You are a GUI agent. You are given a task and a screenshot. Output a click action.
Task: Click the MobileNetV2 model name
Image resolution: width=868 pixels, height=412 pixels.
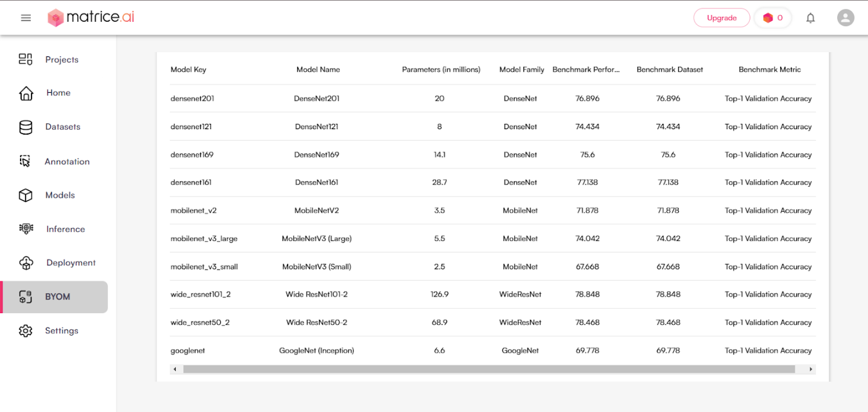(317, 211)
